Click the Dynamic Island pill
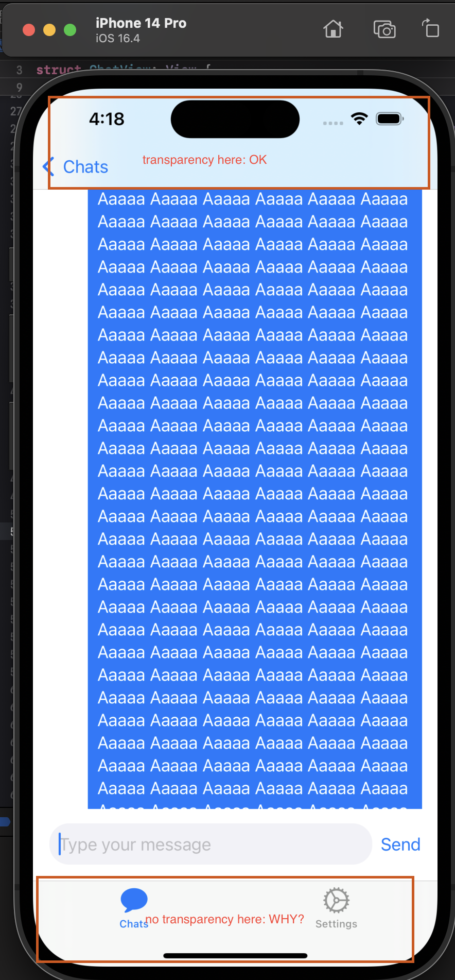The height and width of the screenshot is (980, 455). click(x=235, y=119)
